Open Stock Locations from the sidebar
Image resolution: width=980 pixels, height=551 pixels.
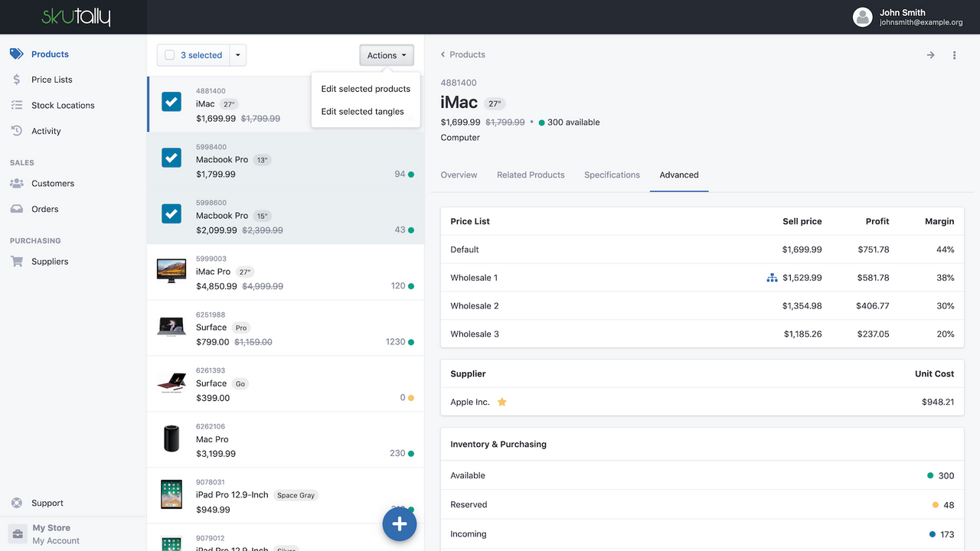63,105
